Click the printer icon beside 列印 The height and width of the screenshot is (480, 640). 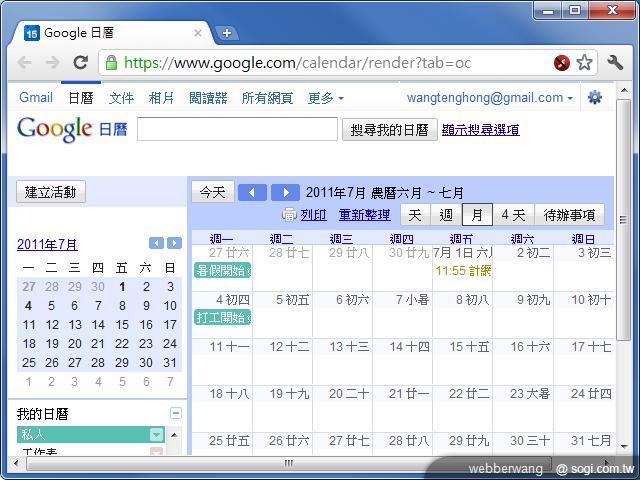tap(289, 214)
